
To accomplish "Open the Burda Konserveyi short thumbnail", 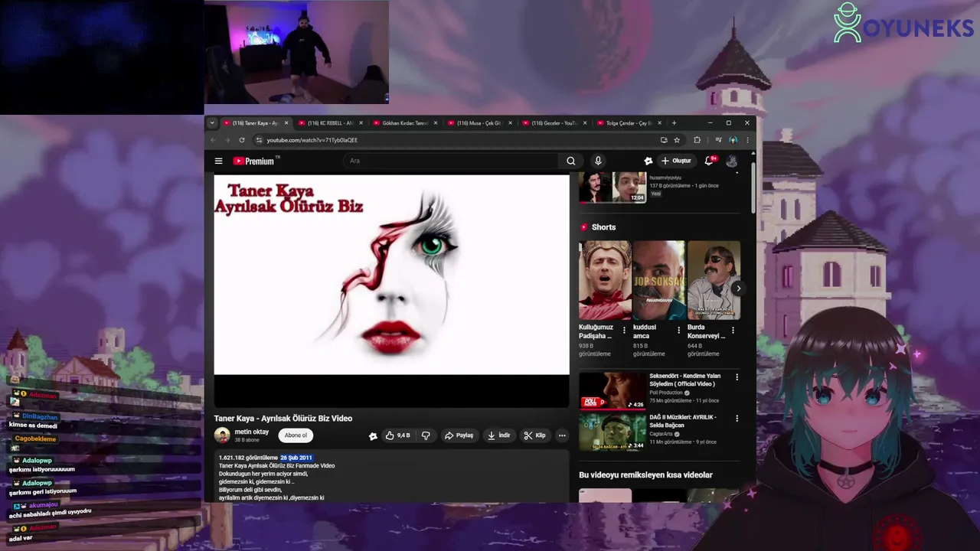I will point(714,280).
